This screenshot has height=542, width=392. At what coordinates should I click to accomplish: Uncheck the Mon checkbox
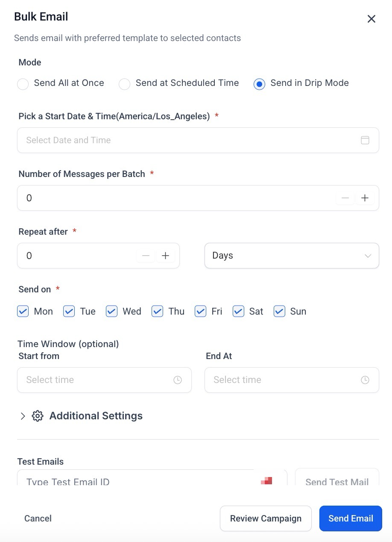coord(23,311)
